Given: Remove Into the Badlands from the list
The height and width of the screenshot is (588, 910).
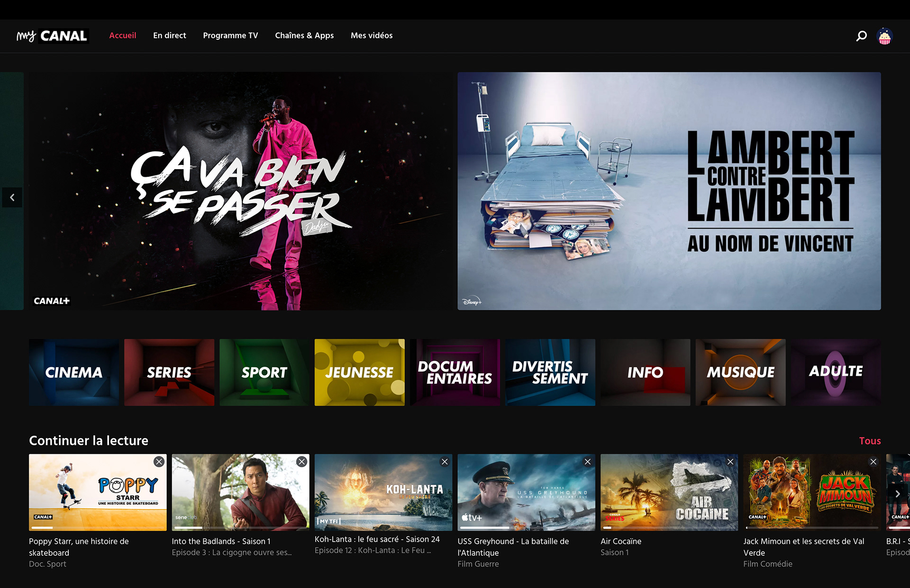Looking at the screenshot, I should [x=301, y=461].
